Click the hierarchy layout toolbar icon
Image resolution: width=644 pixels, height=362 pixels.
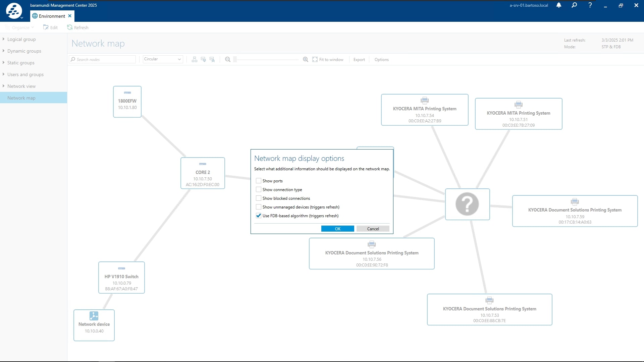click(x=195, y=59)
